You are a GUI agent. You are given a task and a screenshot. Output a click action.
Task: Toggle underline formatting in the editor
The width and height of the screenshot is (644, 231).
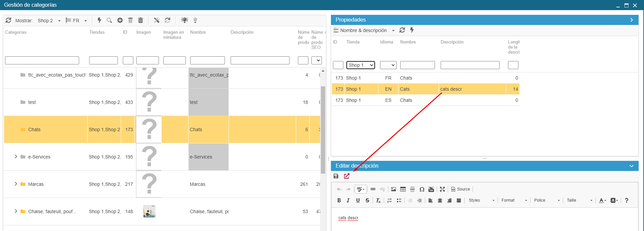(358, 200)
